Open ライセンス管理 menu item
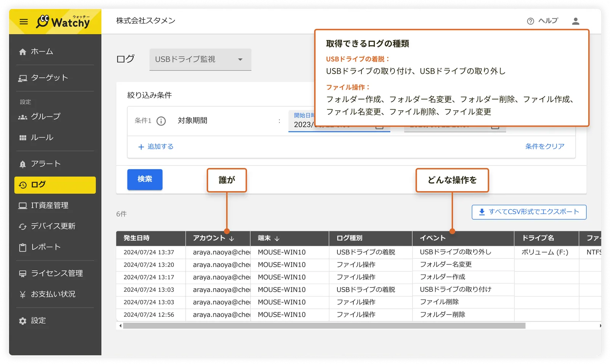 coord(55,273)
